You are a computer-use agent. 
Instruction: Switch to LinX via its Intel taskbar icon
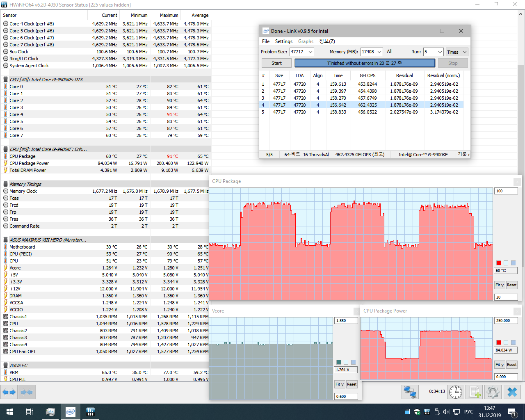click(x=71, y=412)
